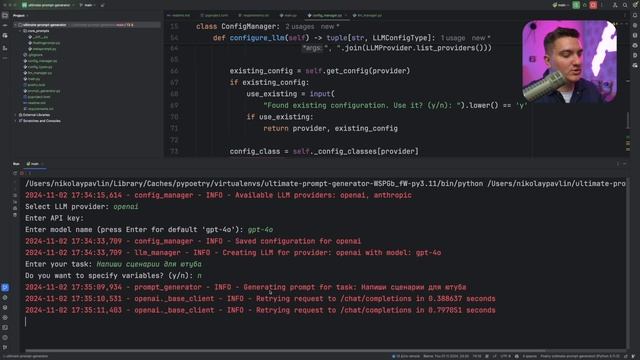640x360 pixels.
Task: Open the Project tool window icon
Action: tap(5, 16)
